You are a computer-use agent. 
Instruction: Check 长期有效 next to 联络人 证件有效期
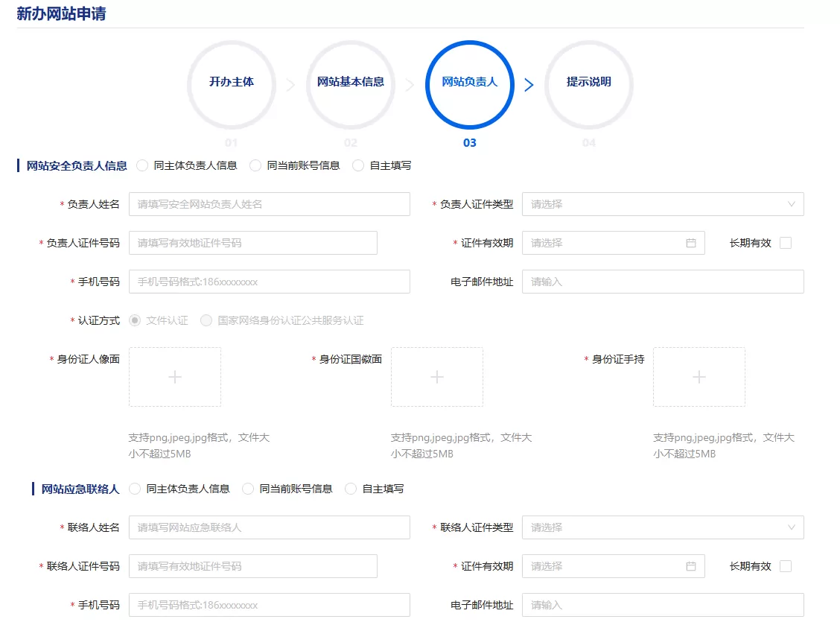click(x=786, y=566)
